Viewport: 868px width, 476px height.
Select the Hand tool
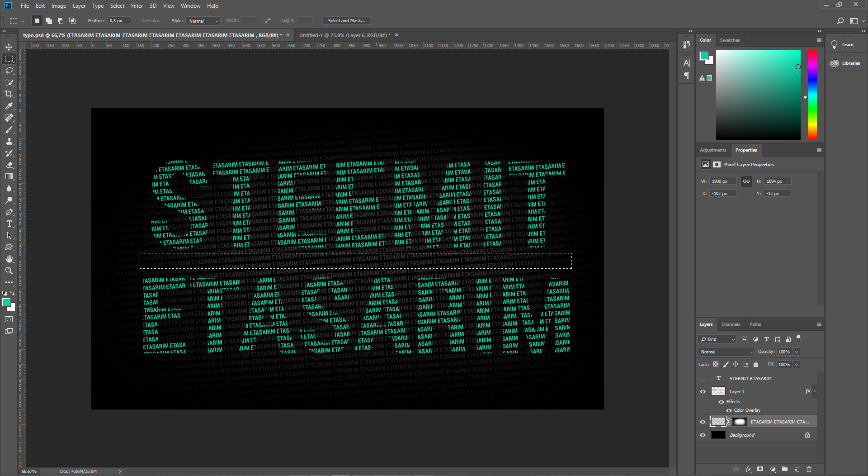pyautogui.click(x=9, y=259)
